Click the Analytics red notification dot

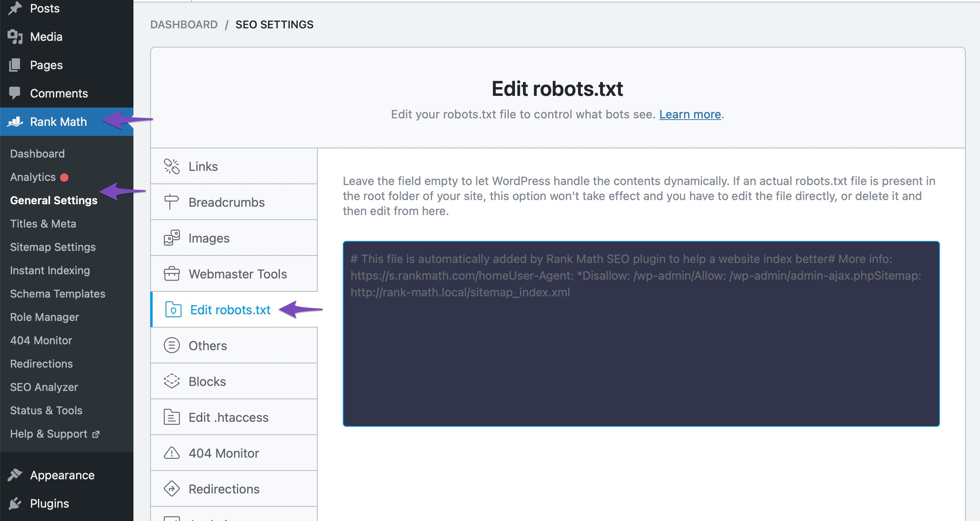[x=64, y=178]
